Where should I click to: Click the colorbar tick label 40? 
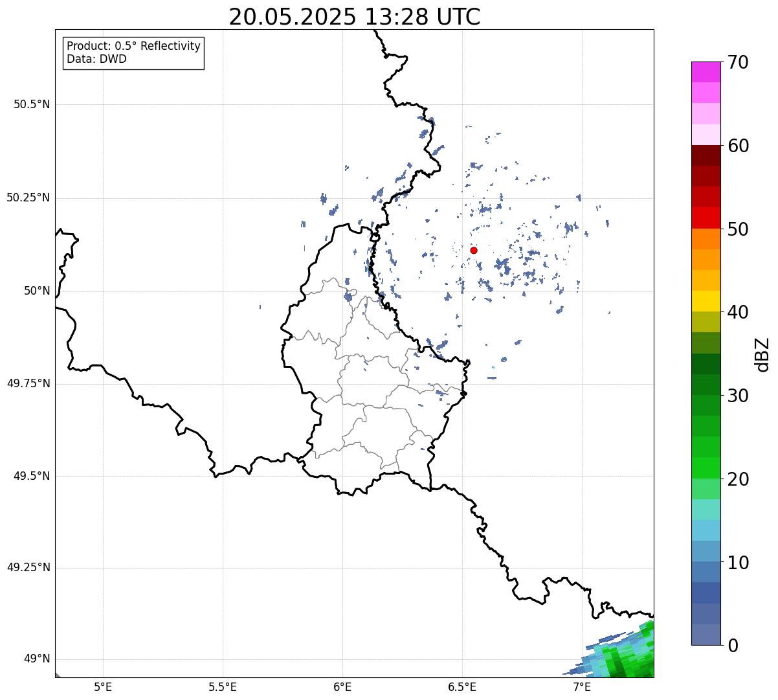tap(738, 312)
